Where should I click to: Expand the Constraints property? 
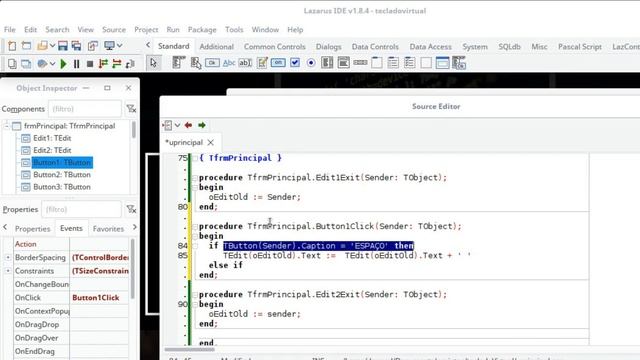[x=8, y=271]
